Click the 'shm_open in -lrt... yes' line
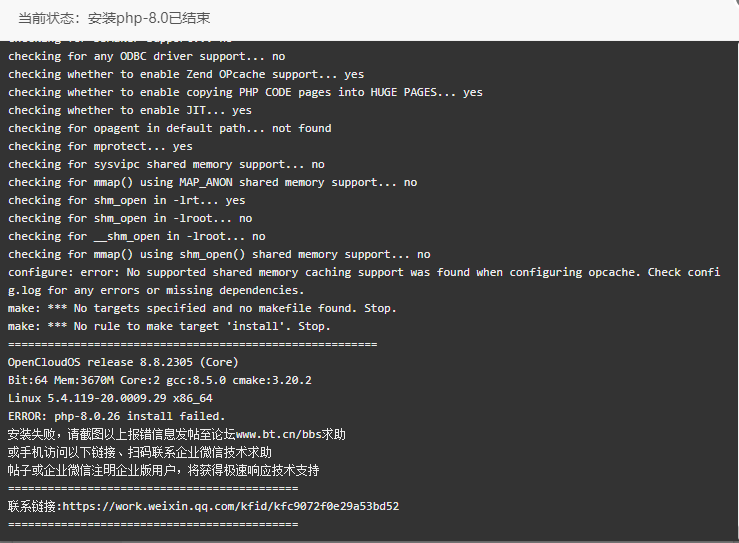The image size is (739, 543). click(x=126, y=200)
